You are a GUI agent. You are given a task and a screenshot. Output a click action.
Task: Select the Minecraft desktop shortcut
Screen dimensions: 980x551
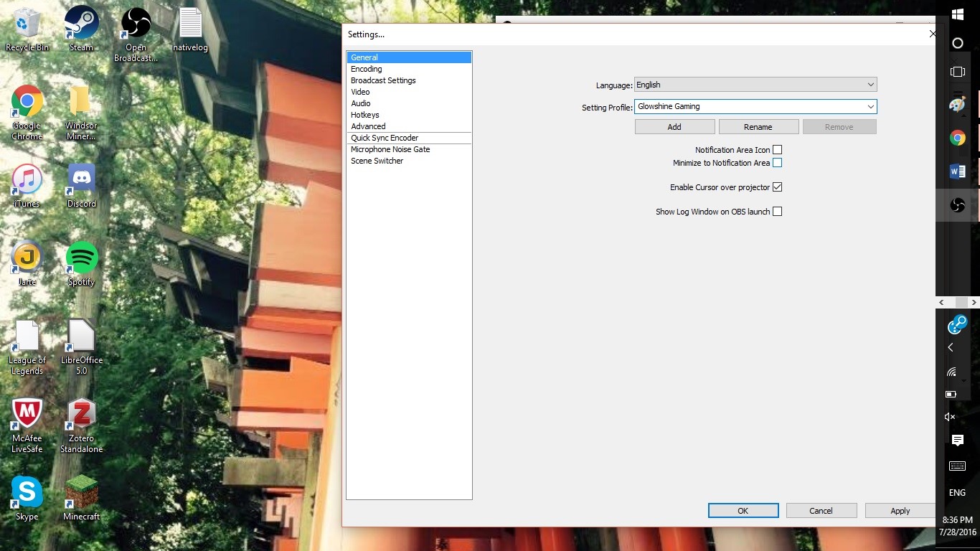tap(81, 498)
